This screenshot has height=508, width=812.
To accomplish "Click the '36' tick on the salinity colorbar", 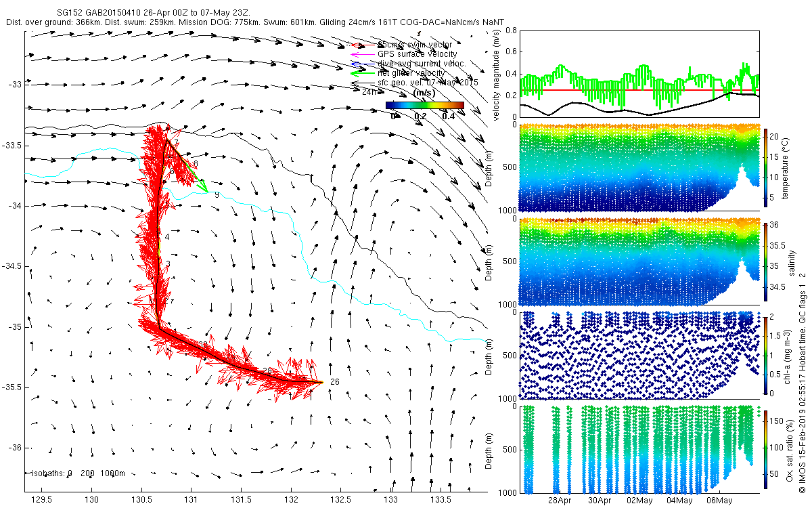I will point(775,226).
